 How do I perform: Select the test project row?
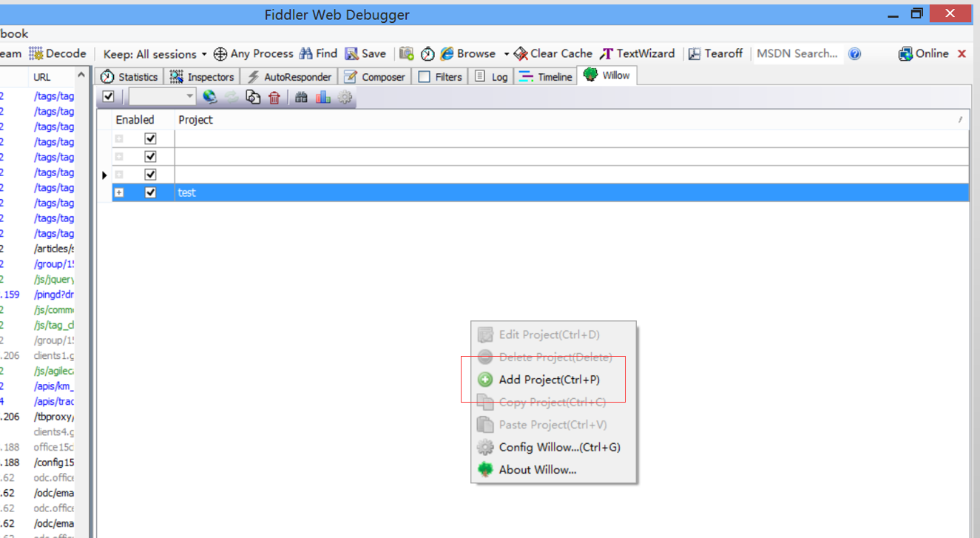(540, 192)
